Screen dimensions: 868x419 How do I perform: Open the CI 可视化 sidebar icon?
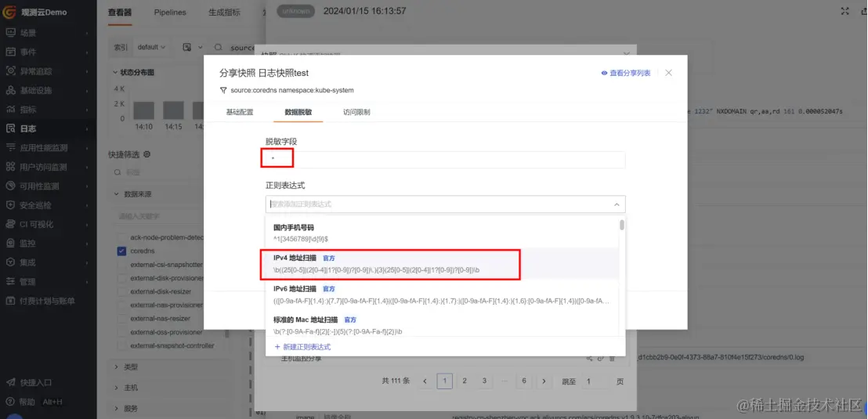pyautogui.click(x=10, y=224)
